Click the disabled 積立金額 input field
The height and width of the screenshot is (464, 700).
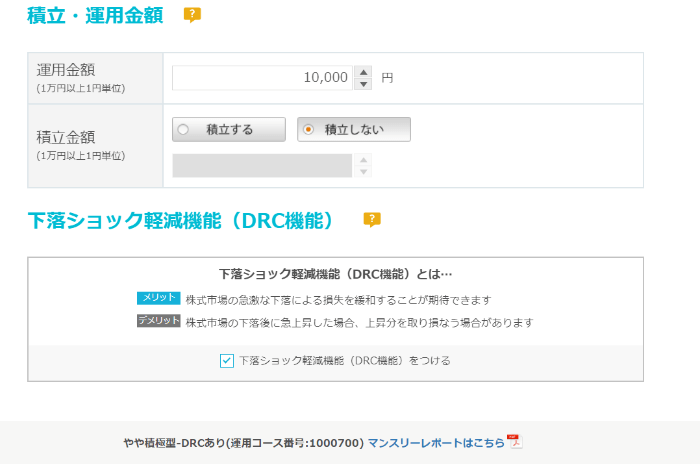(x=262, y=166)
